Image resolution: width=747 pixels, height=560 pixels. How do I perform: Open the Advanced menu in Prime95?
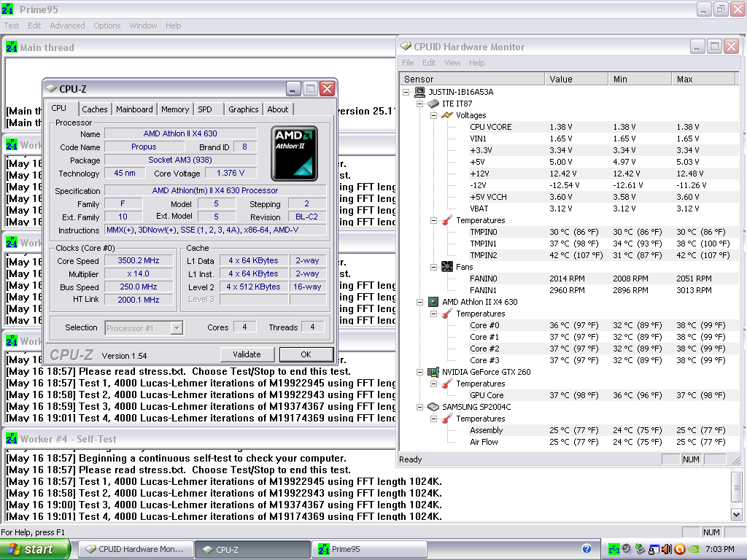[67, 26]
